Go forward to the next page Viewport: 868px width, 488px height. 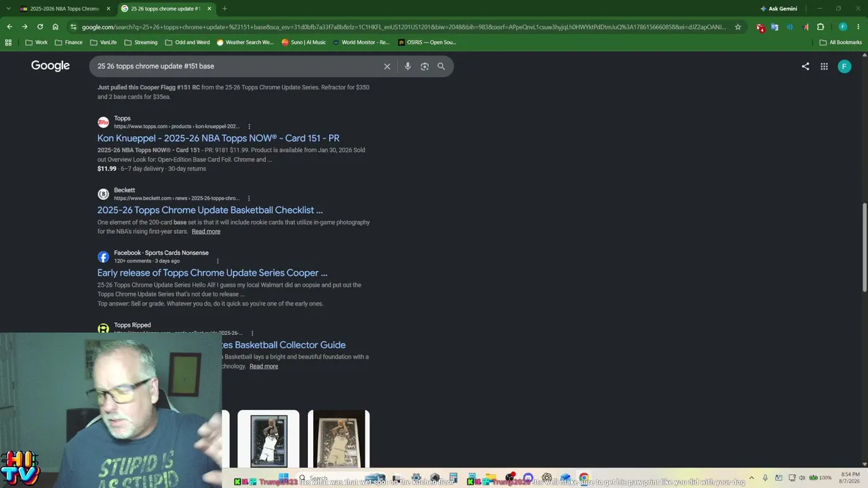[x=24, y=27]
